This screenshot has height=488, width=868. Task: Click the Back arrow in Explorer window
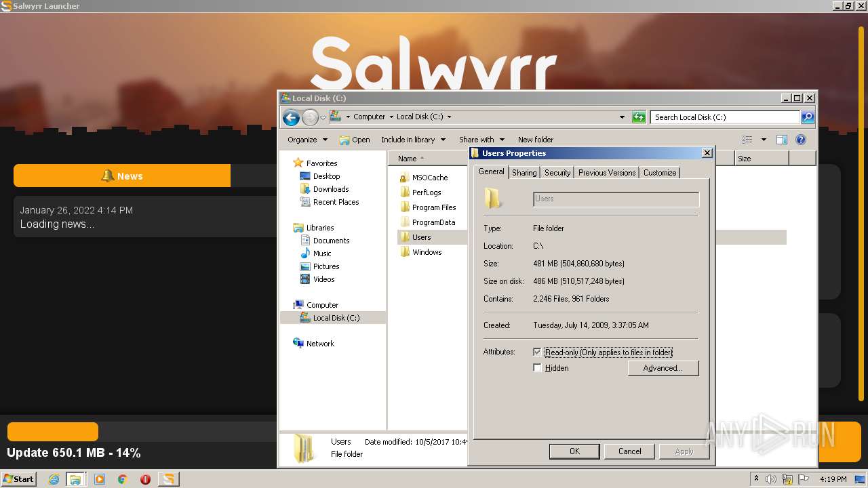pyautogui.click(x=291, y=118)
